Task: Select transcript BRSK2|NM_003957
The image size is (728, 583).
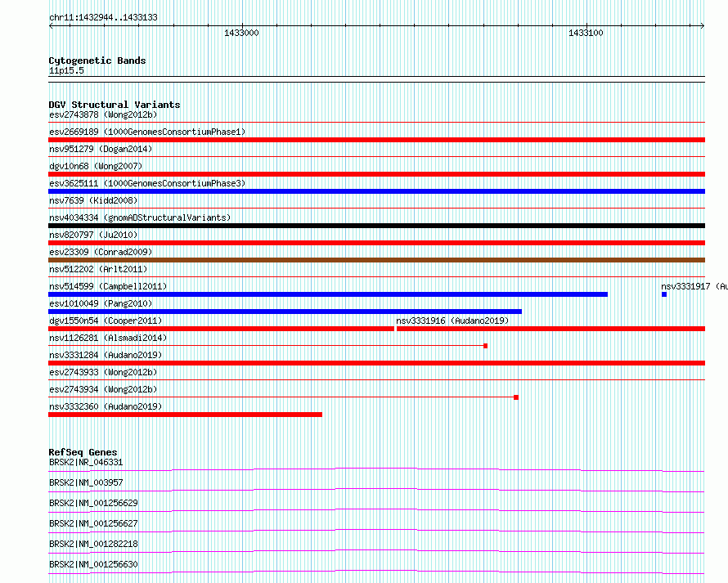Action: [x=86, y=482]
